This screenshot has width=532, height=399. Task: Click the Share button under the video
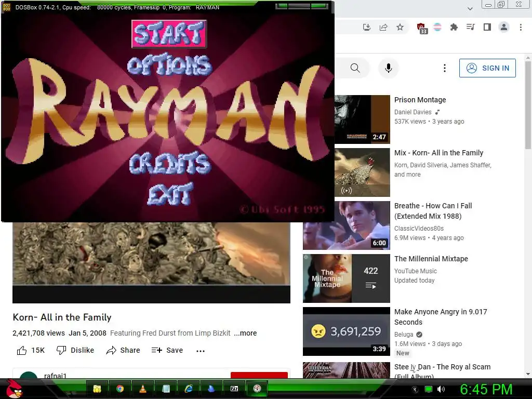(123, 350)
